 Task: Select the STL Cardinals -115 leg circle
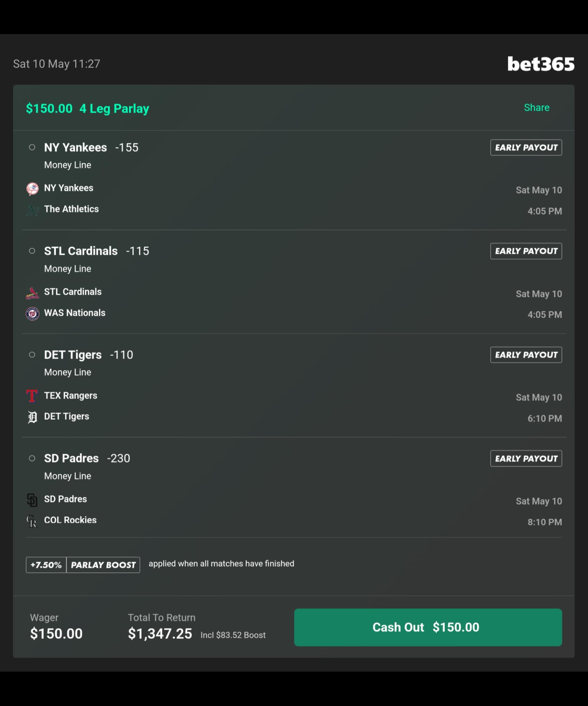32,251
